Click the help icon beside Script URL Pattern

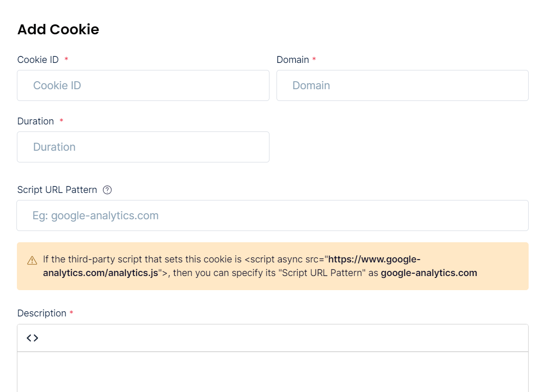107,190
